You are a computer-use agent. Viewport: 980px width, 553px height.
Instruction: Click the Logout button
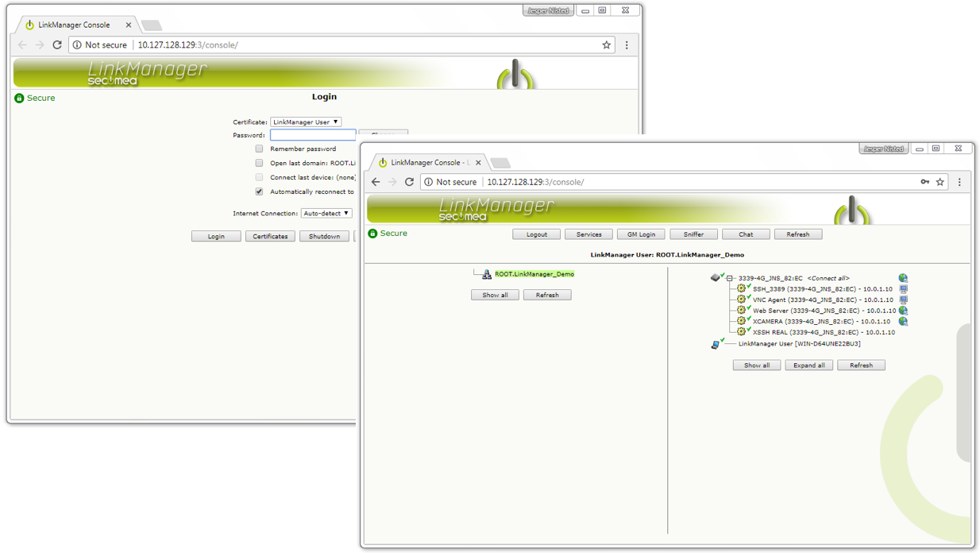[x=537, y=234]
